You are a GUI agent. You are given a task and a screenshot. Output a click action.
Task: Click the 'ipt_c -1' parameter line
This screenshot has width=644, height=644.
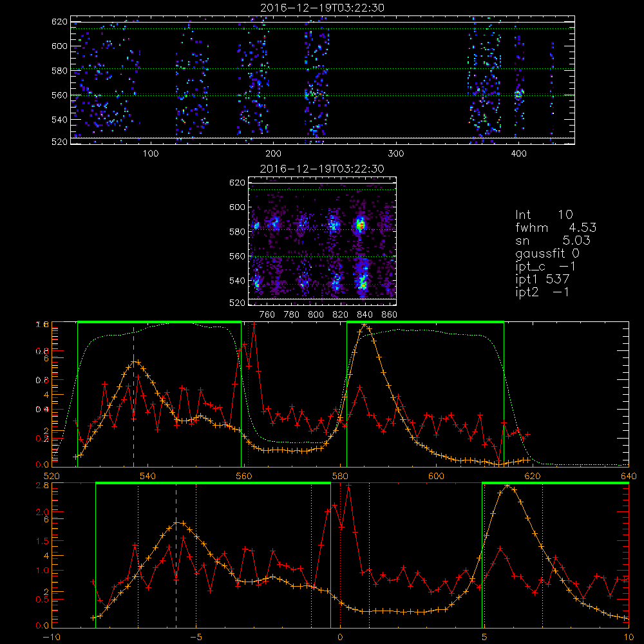545,267
